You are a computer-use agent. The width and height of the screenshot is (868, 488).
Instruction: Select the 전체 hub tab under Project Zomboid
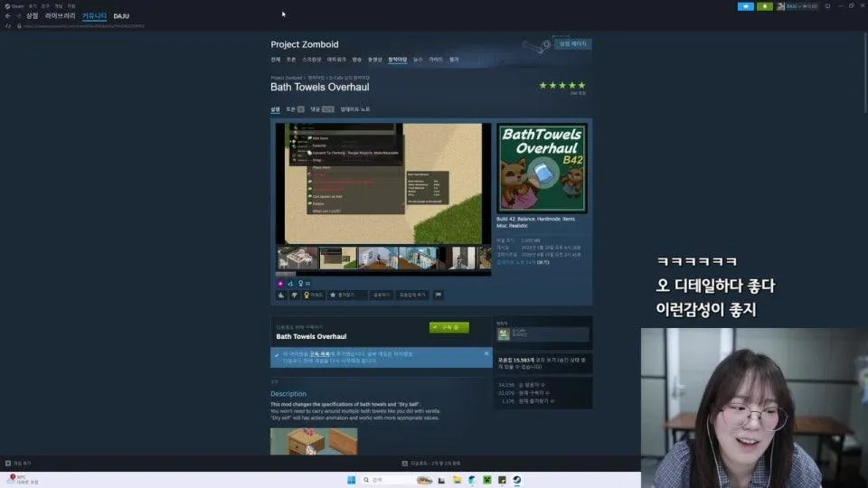(x=276, y=60)
